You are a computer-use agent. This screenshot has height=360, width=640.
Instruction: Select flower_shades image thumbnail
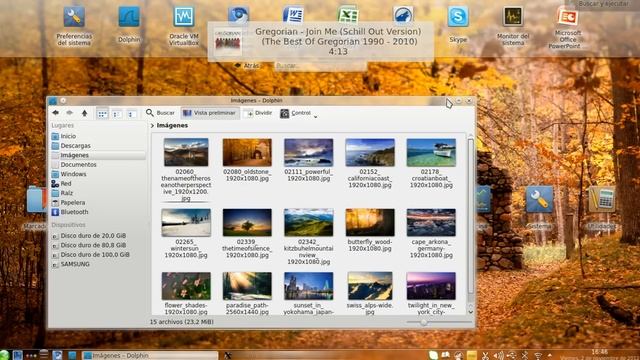(186, 286)
